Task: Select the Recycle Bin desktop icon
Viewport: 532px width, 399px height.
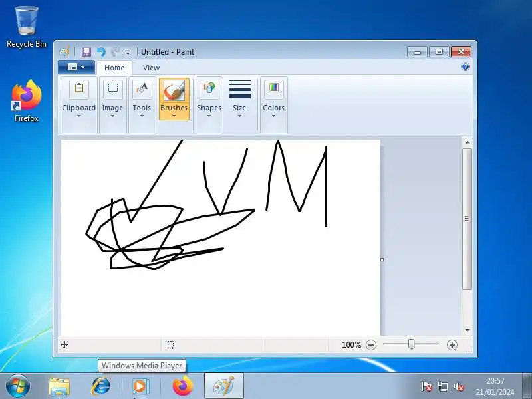Action: click(x=27, y=27)
